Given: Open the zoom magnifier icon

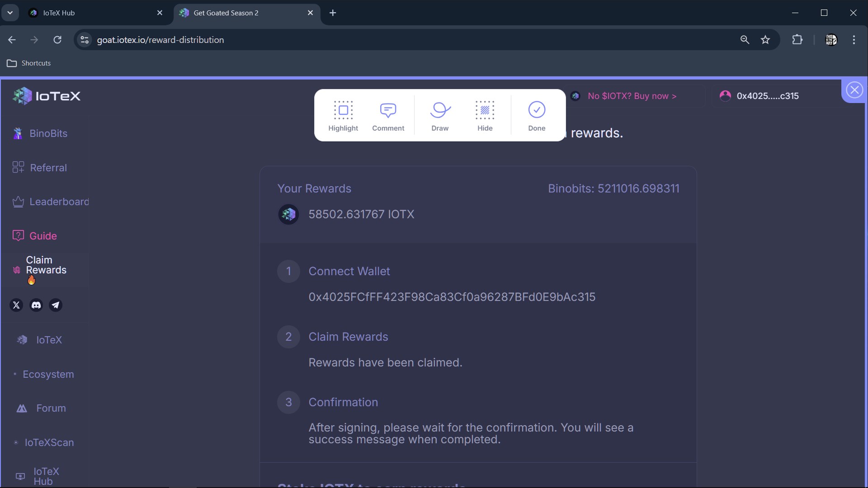Looking at the screenshot, I should tap(745, 40).
